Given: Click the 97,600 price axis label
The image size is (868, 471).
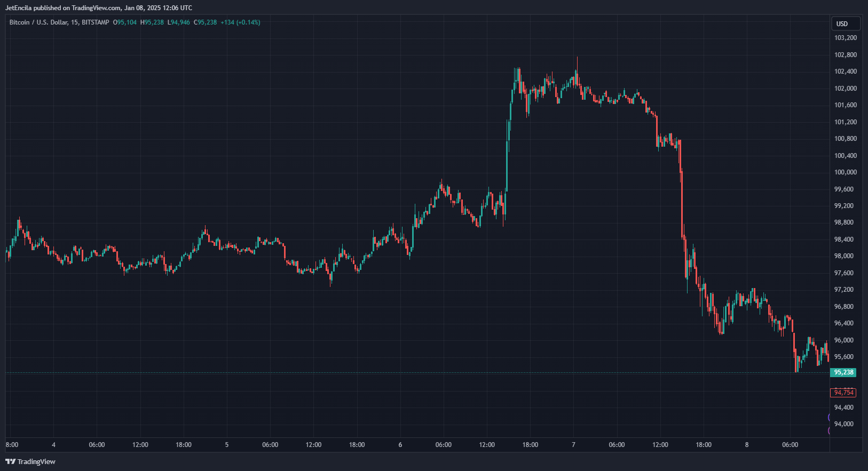Looking at the screenshot, I should [x=843, y=273].
